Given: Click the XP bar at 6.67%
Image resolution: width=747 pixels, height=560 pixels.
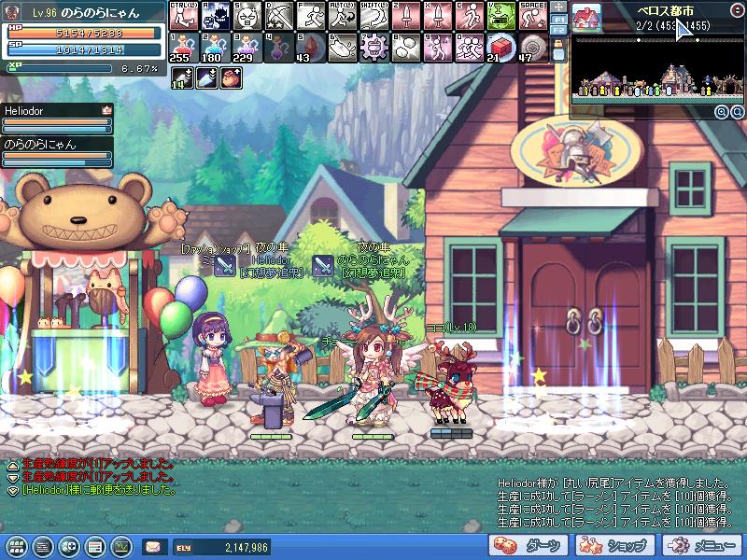Looking at the screenshot, I should point(59,68).
